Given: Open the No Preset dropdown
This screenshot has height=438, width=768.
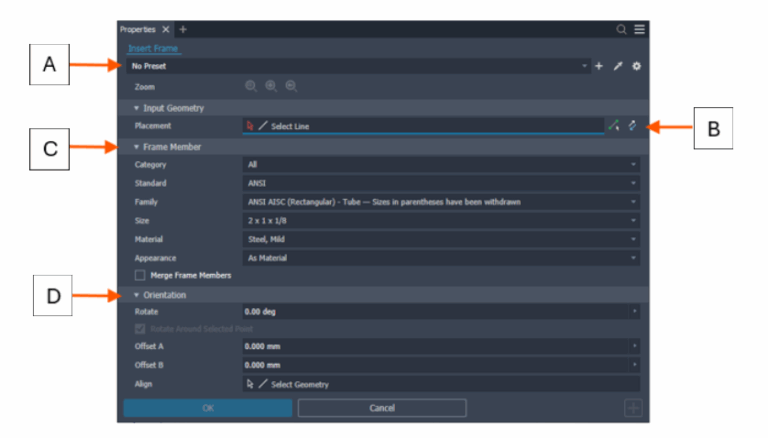Looking at the screenshot, I should tap(358, 66).
